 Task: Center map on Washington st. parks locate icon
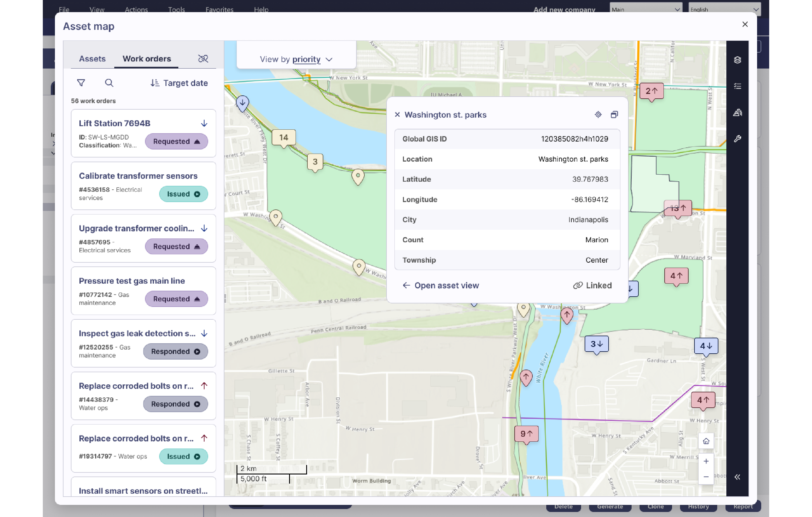point(598,114)
